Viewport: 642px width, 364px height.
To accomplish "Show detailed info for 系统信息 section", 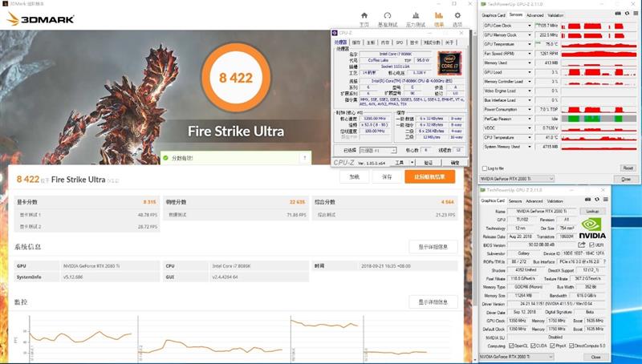I will click(433, 247).
